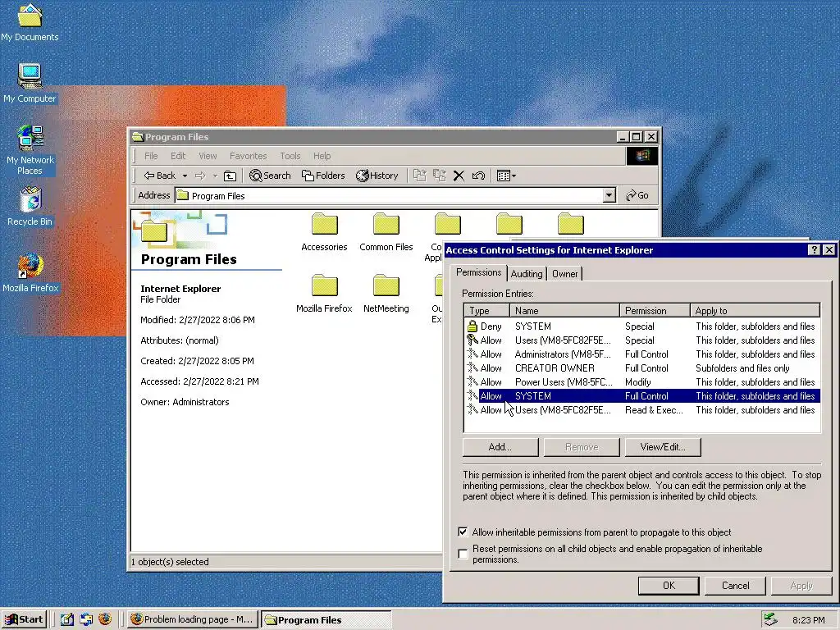Select Recycle Bin desktop icon
The image size is (840, 630).
click(30, 206)
